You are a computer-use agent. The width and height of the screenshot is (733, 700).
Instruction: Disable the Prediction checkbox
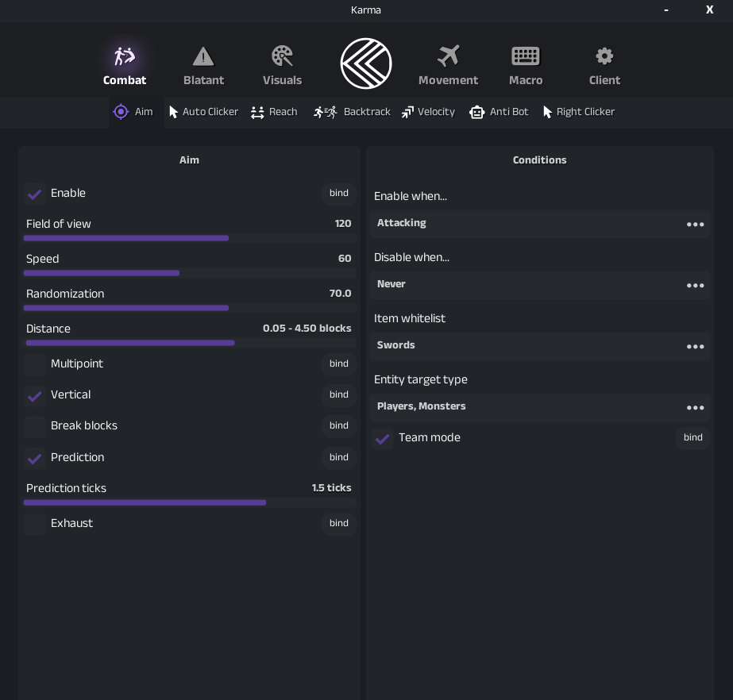35,459
